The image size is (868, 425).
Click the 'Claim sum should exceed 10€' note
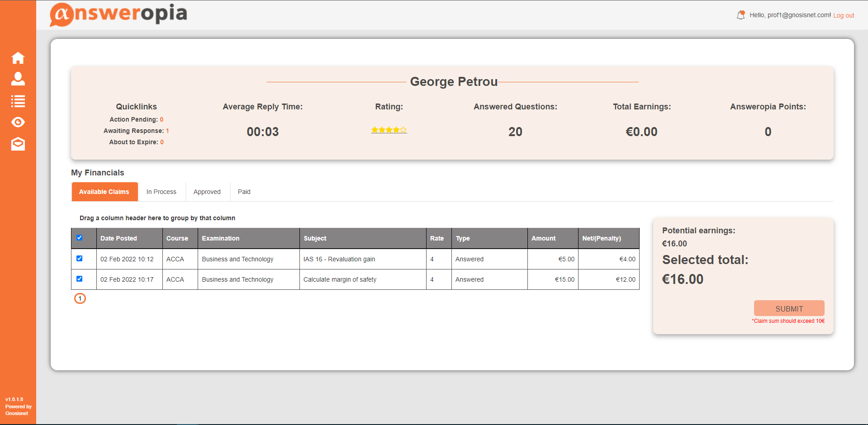788,321
